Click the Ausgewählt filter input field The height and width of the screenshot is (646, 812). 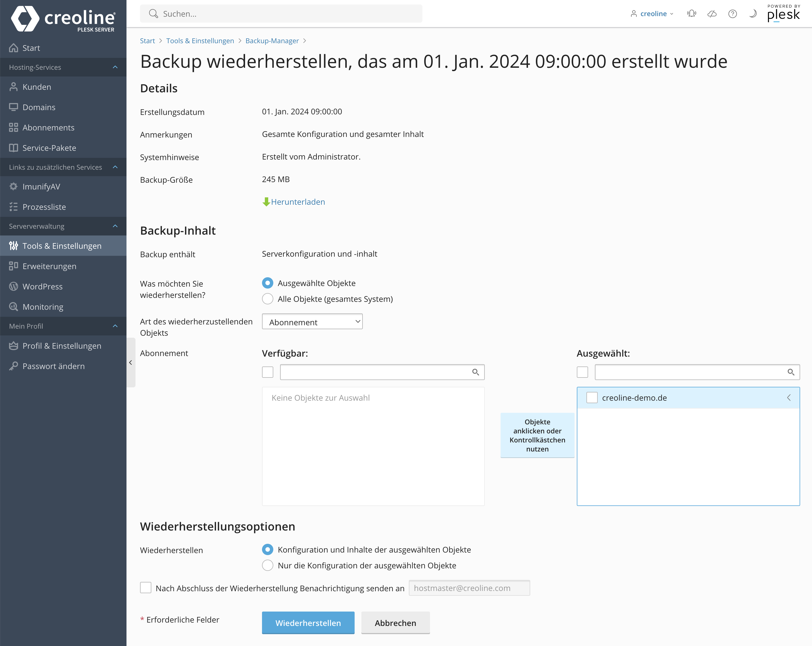pyautogui.click(x=697, y=372)
